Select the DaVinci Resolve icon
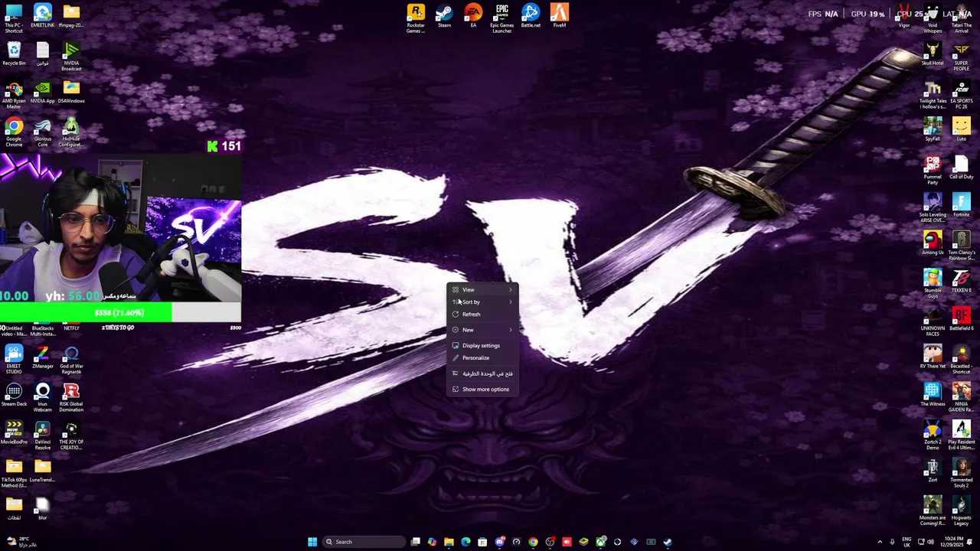 [x=43, y=435]
